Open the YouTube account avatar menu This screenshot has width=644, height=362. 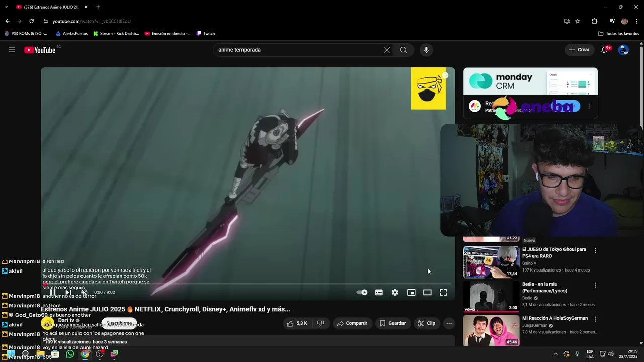623,50
